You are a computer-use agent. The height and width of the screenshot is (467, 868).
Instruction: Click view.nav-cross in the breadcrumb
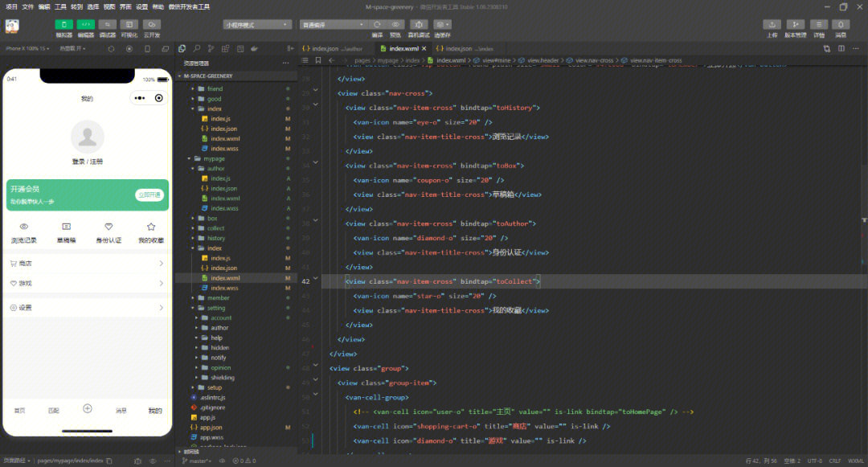(594, 60)
